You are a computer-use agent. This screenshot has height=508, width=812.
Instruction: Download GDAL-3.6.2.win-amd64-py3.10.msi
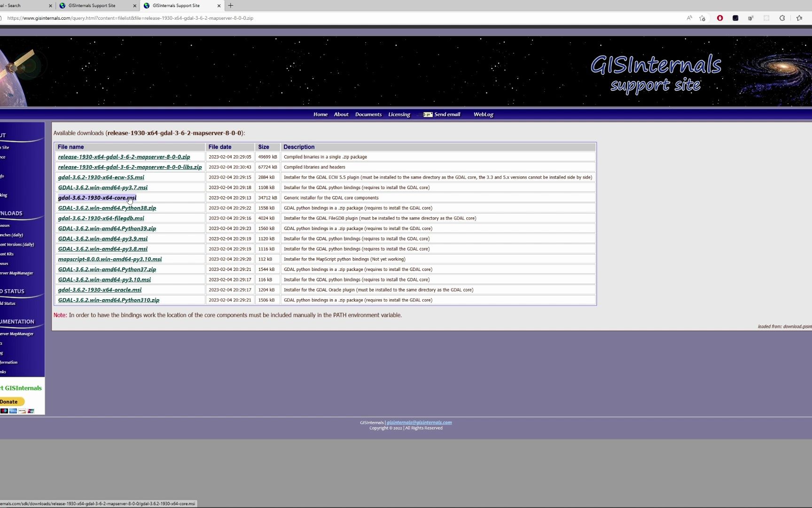pyautogui.click(x=104, y=279)
